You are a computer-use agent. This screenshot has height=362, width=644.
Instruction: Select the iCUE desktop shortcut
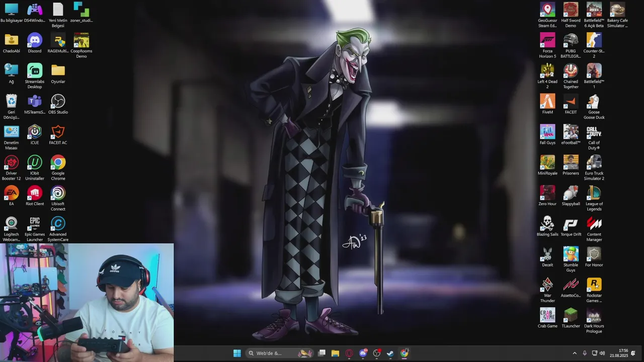tap(35, 135)
